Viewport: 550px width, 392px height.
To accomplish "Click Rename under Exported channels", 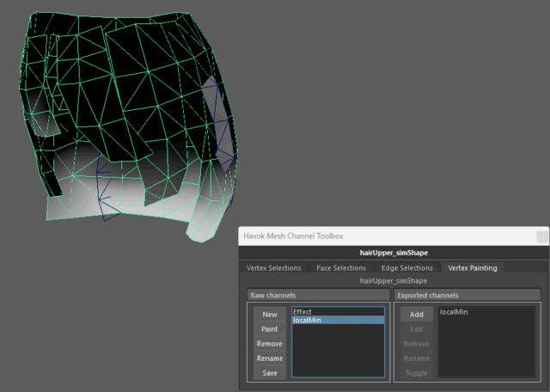I will [416, 358].
